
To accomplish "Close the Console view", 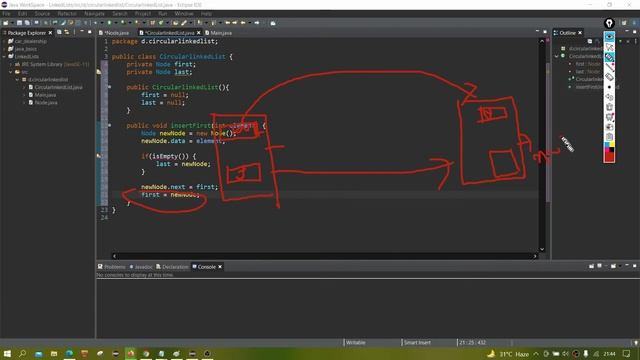I will [220, 267].
